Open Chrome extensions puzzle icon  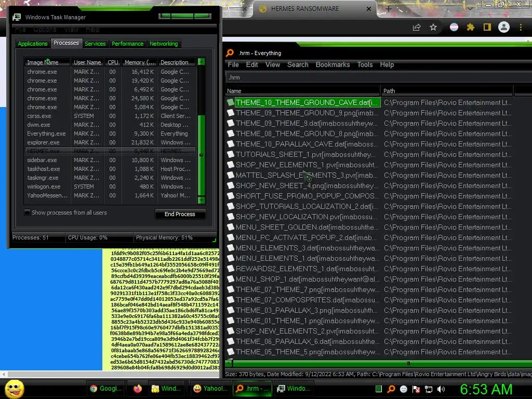(470, 27)
